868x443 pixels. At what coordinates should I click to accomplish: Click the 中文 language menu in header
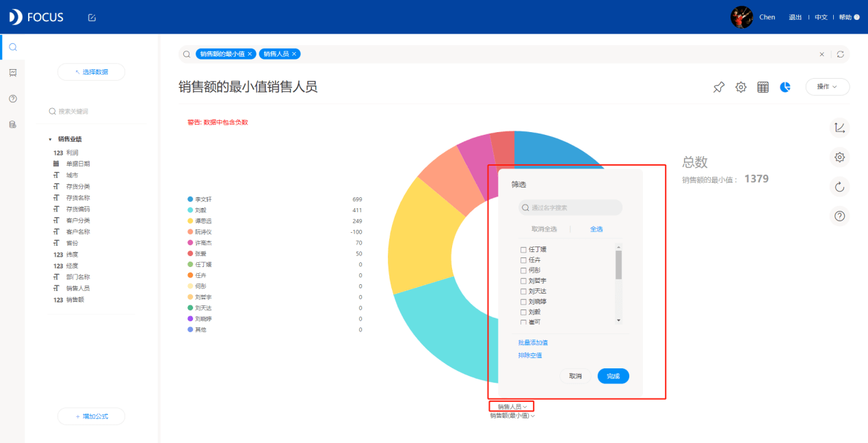click(x=821, y=17)
